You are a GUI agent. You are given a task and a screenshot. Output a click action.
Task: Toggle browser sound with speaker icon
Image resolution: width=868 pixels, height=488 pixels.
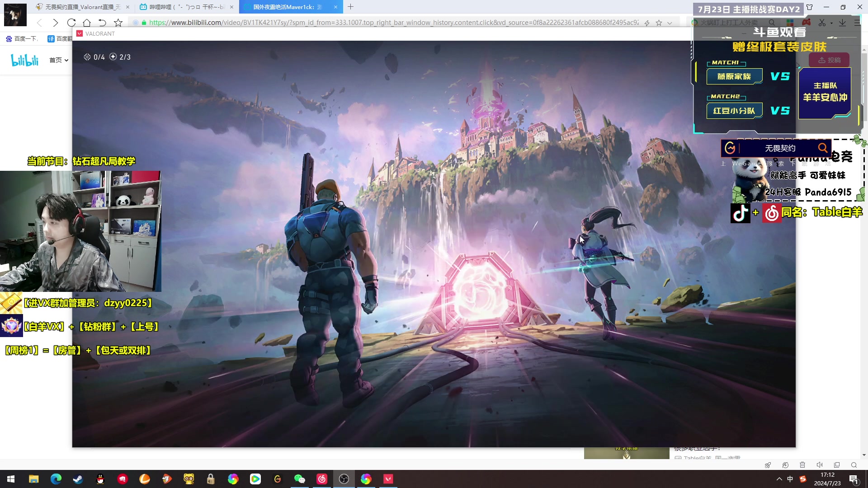[x=820, y=465]
